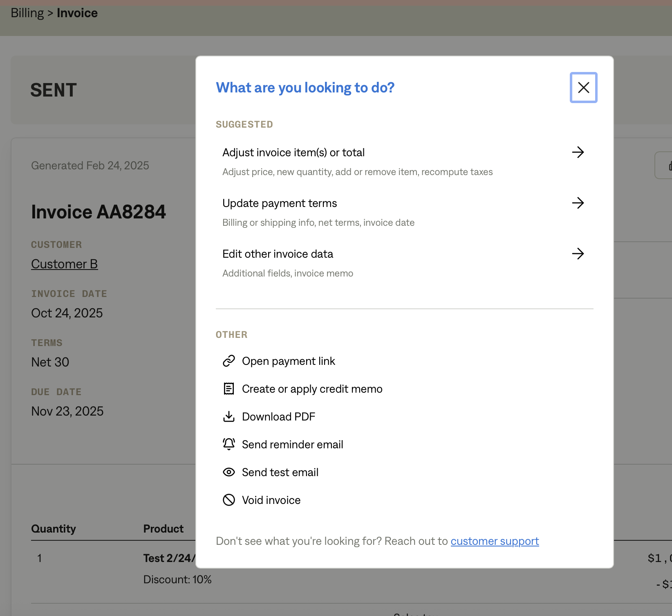Click the chain link icon for payment link
Screen dimensions: 672x616
click(x=228, y=361)
